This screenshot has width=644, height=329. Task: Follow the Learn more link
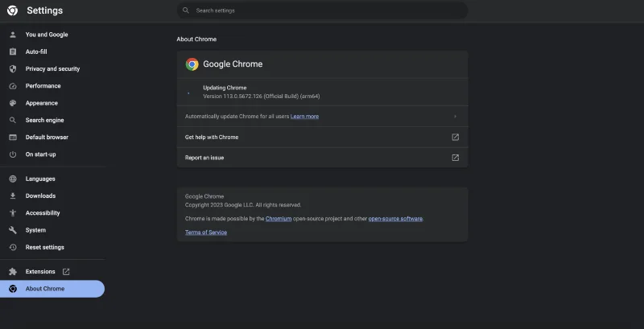tap(304, 117)
